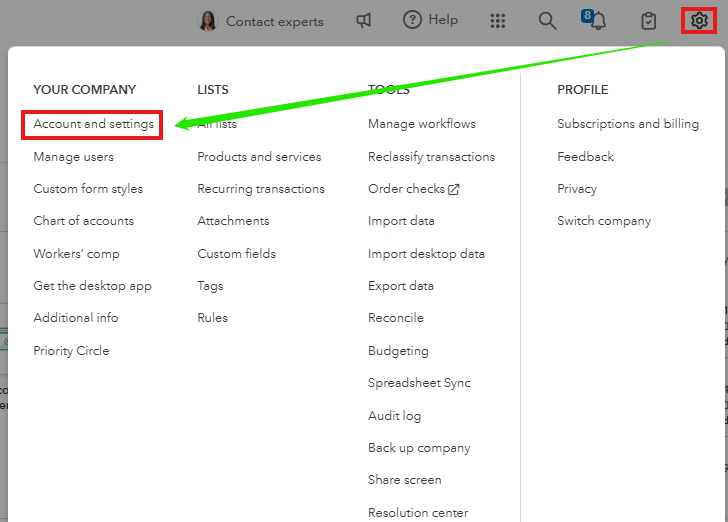This screenshot has height=522, width=728.
Task: Open the Settings gear icon
Action: [x=699, y=20]
